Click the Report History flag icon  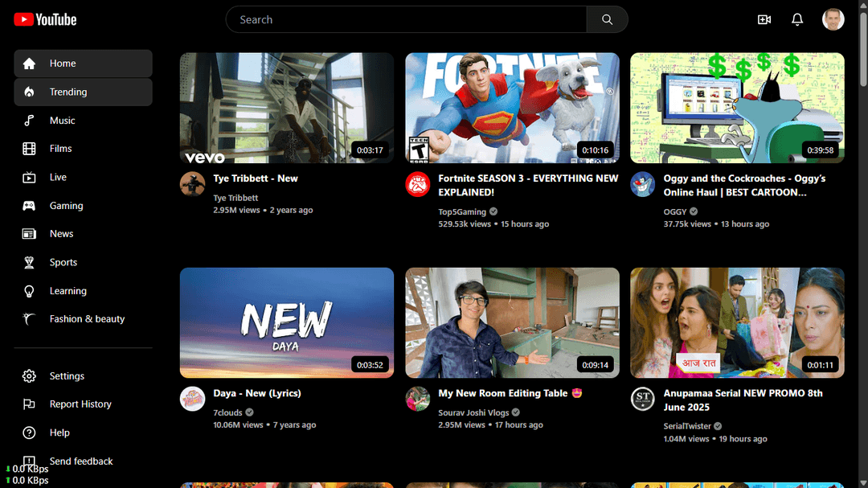(30, 404)
